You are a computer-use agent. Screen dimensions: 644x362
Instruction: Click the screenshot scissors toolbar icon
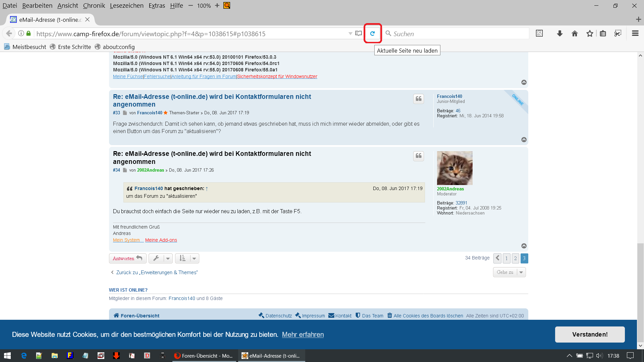[x=618, y=34]
